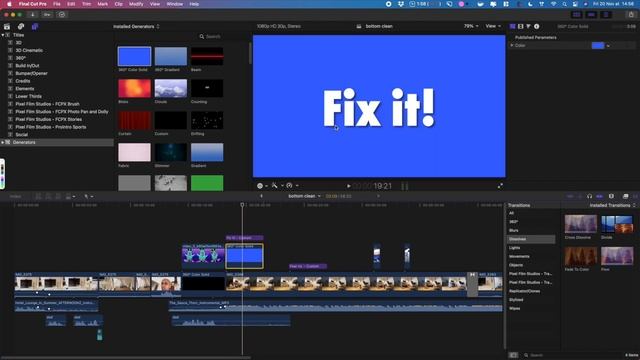Open the Window menu
The width and height of the screenshot is (640, 360).
click(x=175, y=4)
